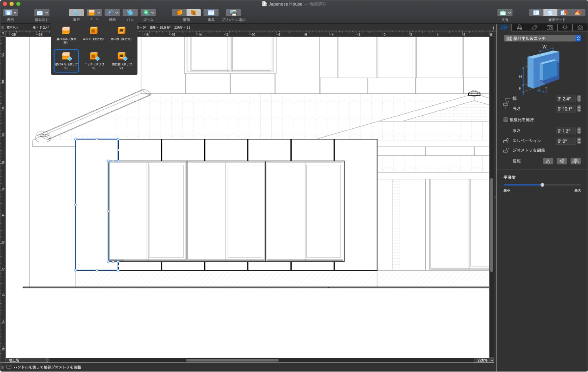Toggle the ジオメトリを編集 lock icon
Viewport: 588px width, 372px height.
(506, 150)
